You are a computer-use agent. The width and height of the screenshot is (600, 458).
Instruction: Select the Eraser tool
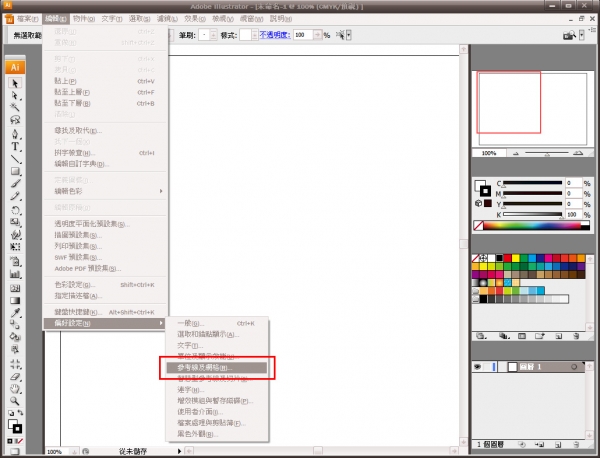(15, 377)
